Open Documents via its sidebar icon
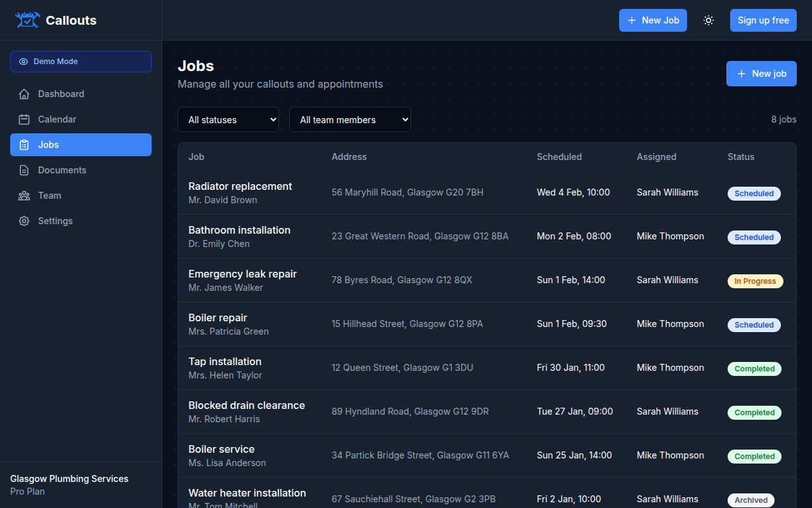This screenshot has height=508, width=812. pos(23,170)
